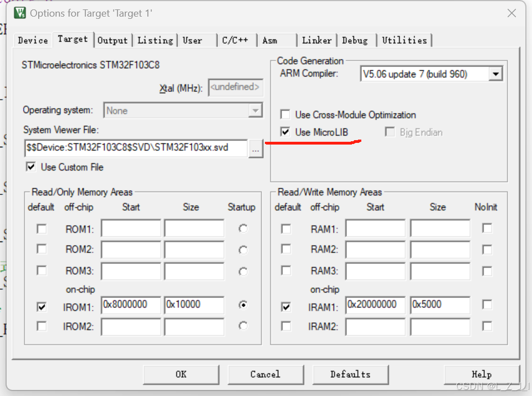532x396 pixels.
Task: Toggle the IRAM1 default checkbox
Action: tap(286, 307)
